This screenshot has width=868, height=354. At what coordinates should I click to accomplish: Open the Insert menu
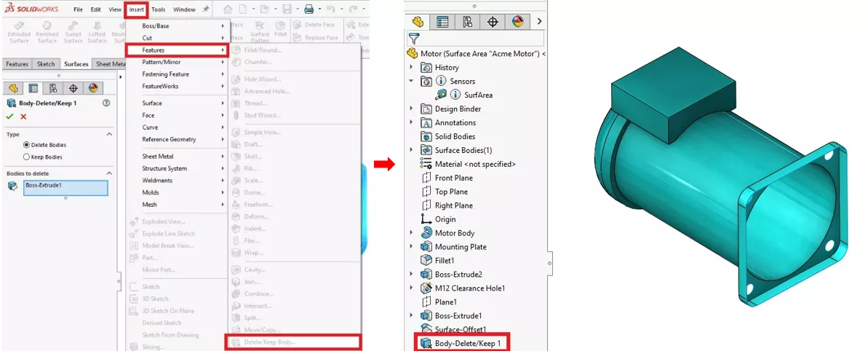(x=136, y=9)
